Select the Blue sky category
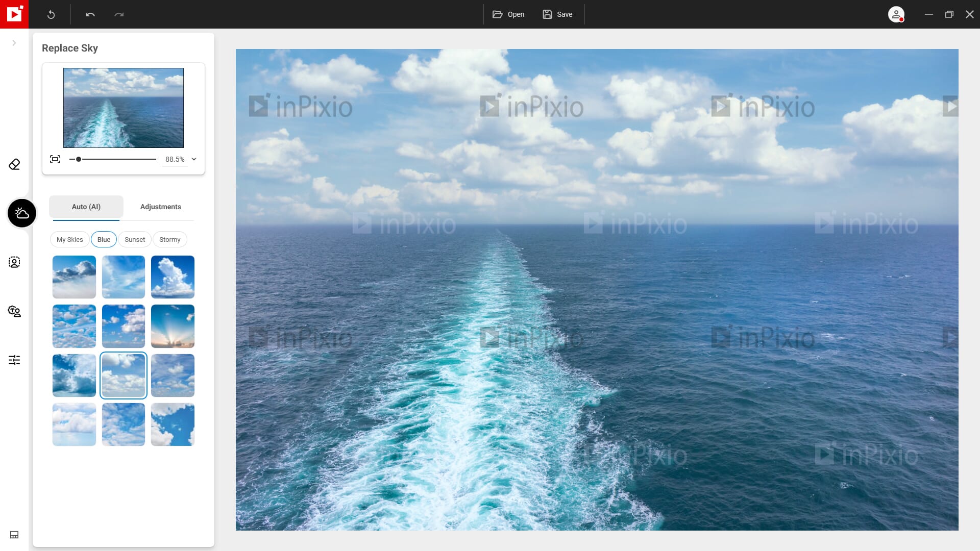 [x=104, y=239]
